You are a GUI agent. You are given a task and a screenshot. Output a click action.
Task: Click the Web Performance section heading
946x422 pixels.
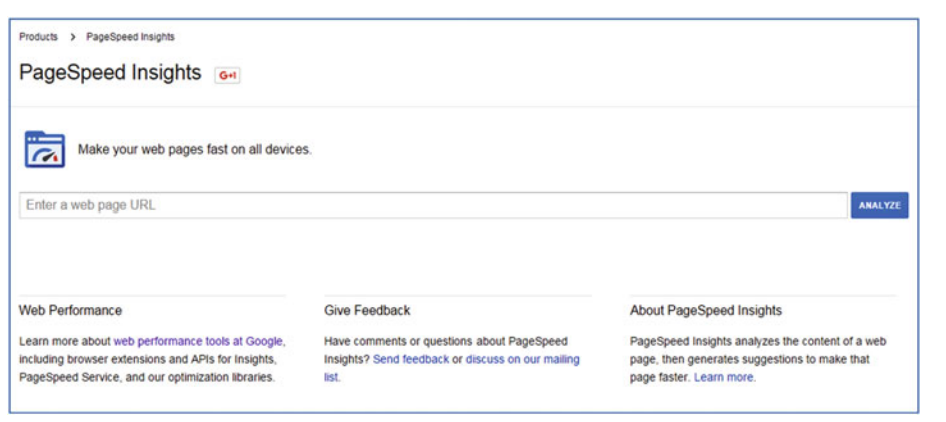(70, 310)
